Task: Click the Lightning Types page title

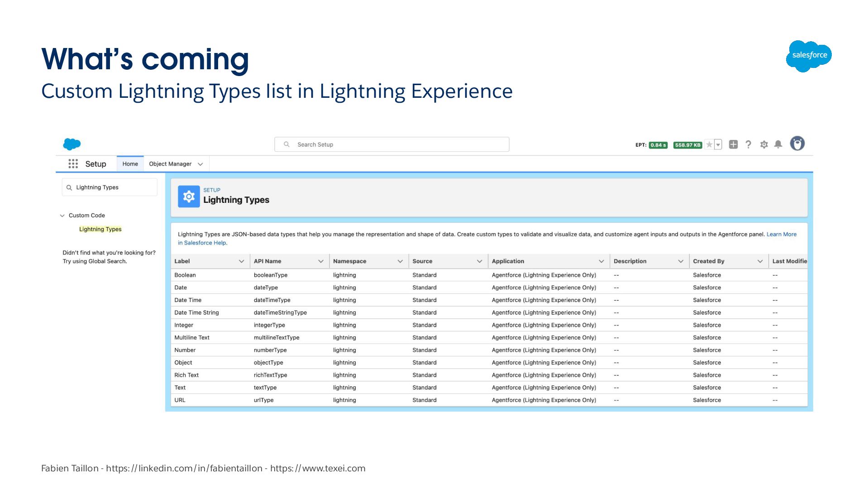Action: coord(236,200)
